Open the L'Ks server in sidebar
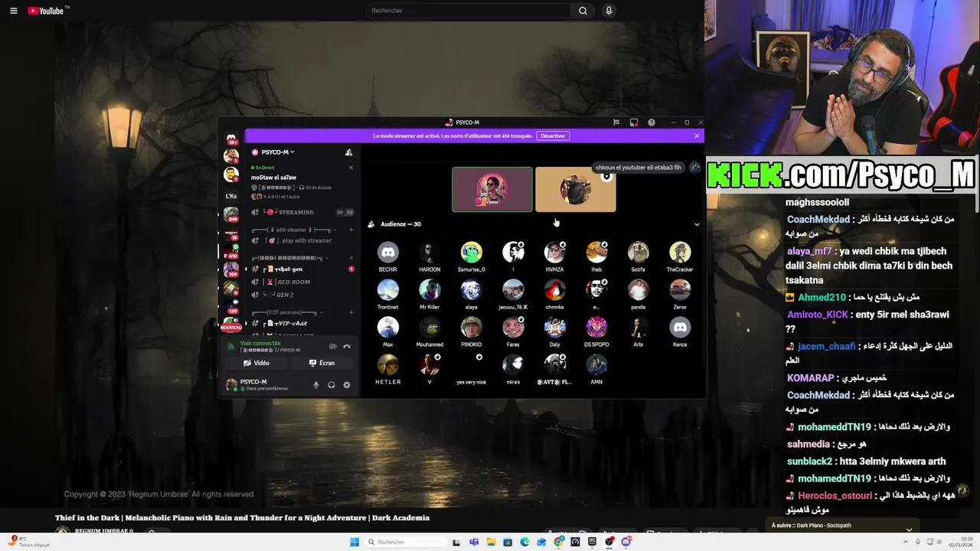This screenshot has width=980, height=551. click(x=231, y=196)
